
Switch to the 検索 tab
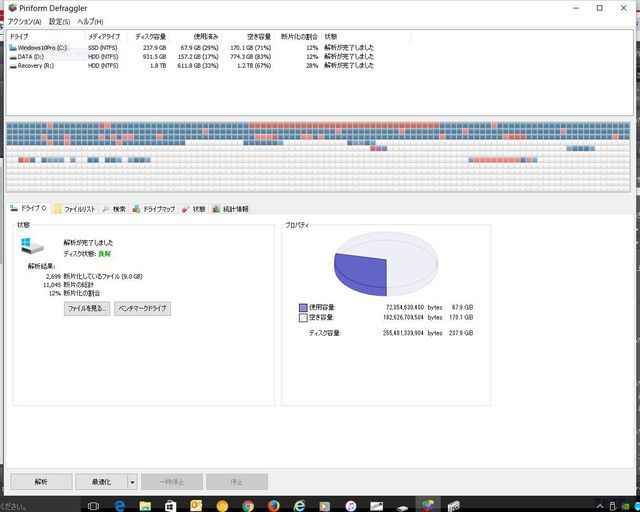pos(114,209)
